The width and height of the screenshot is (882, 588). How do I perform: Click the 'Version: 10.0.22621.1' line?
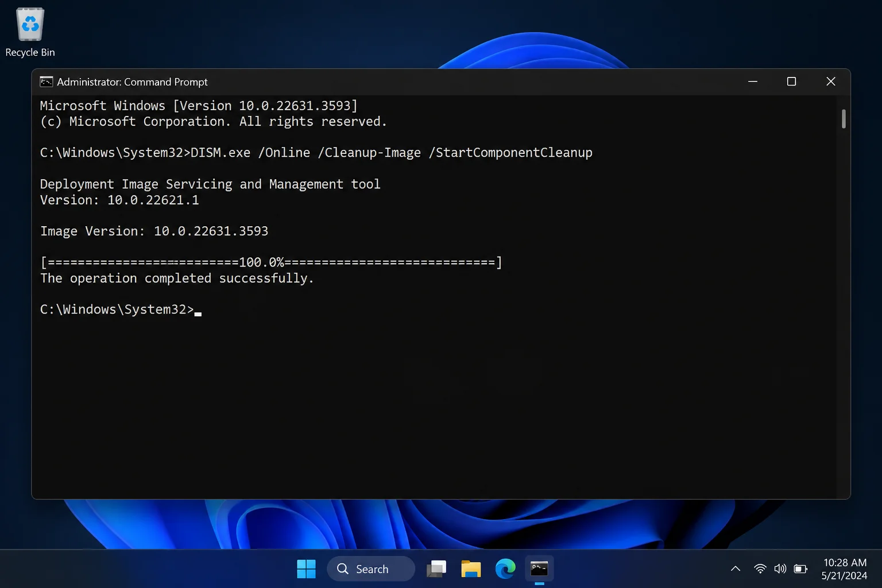119,200
